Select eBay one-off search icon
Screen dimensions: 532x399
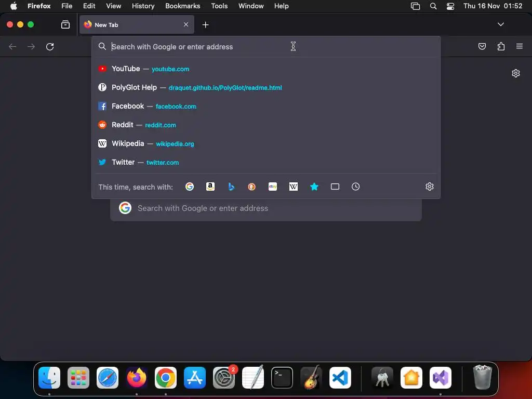(x=273, y=187)
